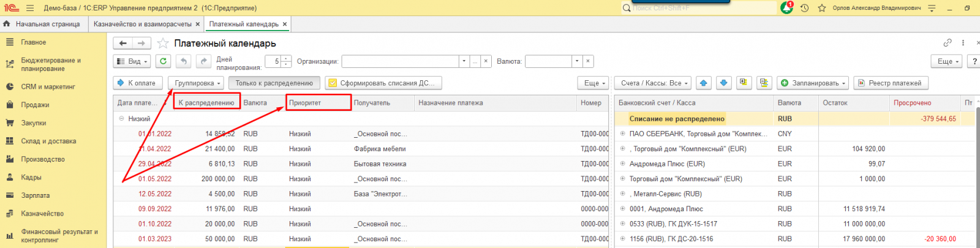The width and height of the screenshot is (980, 248).
Task: Collapse the Низкий priority group
Action: click(x=121, y=119)
